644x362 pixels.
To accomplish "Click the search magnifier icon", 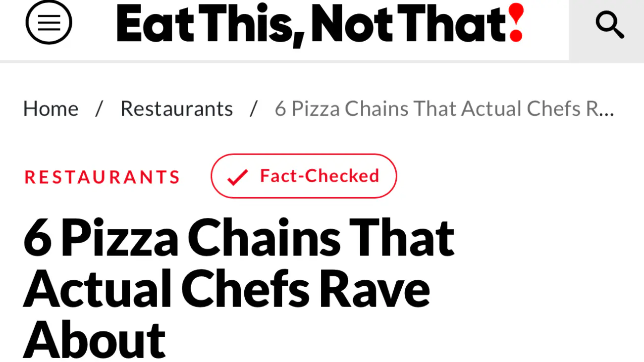I will (x=609, y=24).
